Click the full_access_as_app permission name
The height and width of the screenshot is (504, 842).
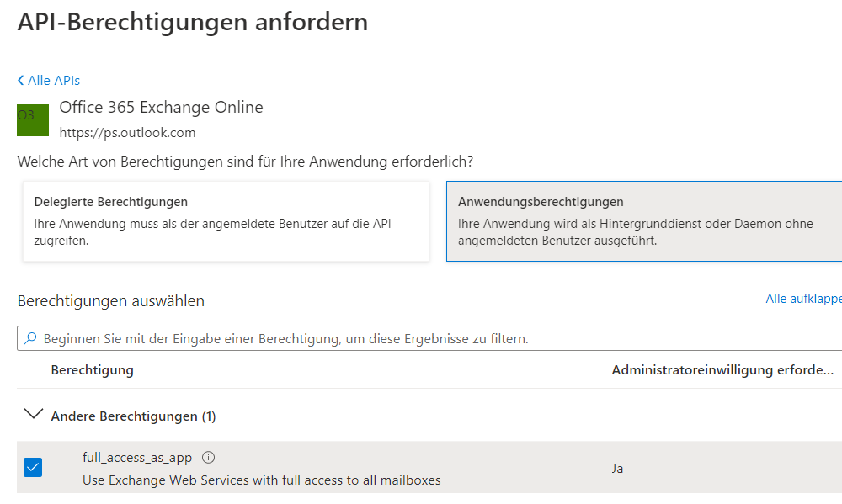coord(137,458)
